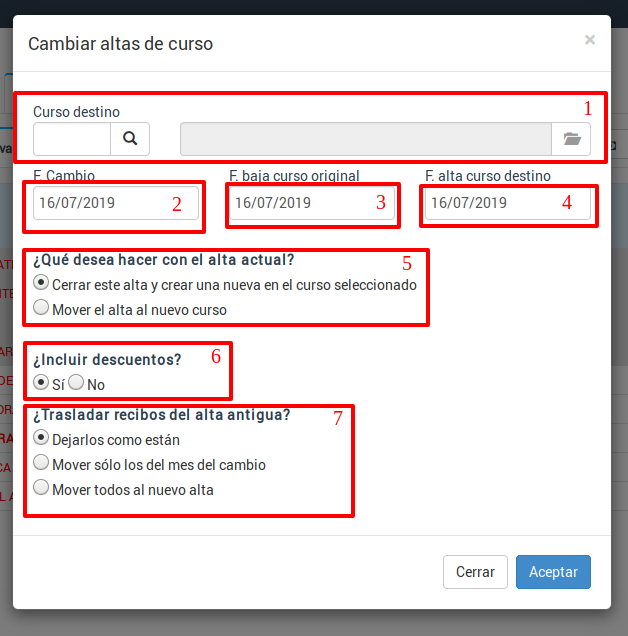Click the Aceptar button
The height and width of the screenshot is (636, 628).
(553, 572)
